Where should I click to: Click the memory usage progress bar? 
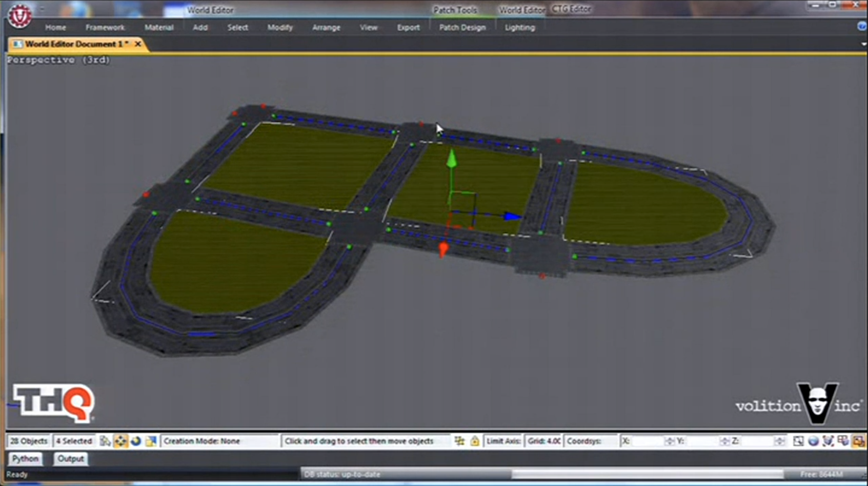coord(648,474)
